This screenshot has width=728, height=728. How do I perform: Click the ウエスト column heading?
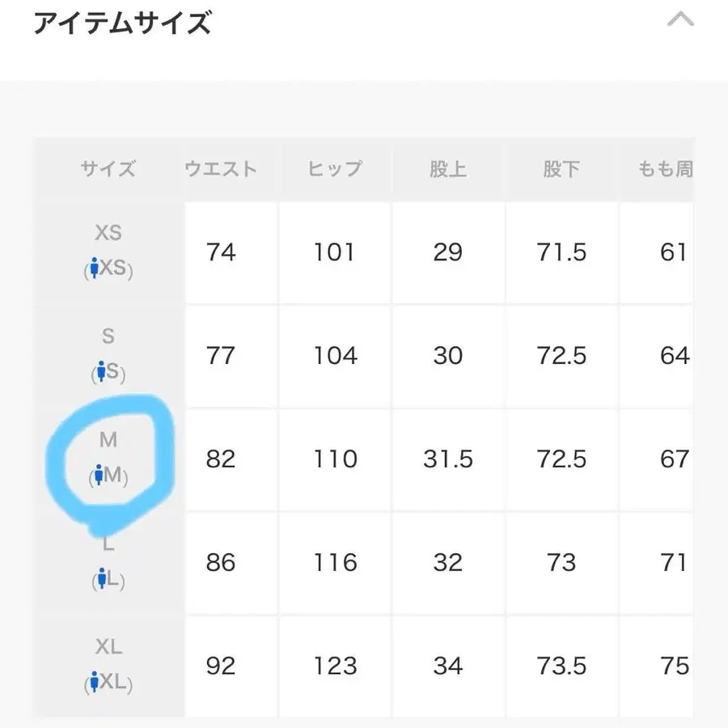point(220,168)
